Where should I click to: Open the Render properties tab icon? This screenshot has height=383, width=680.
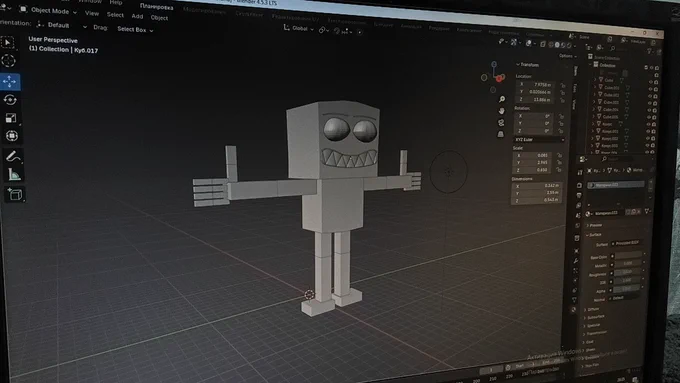click(x=580, y=185)
